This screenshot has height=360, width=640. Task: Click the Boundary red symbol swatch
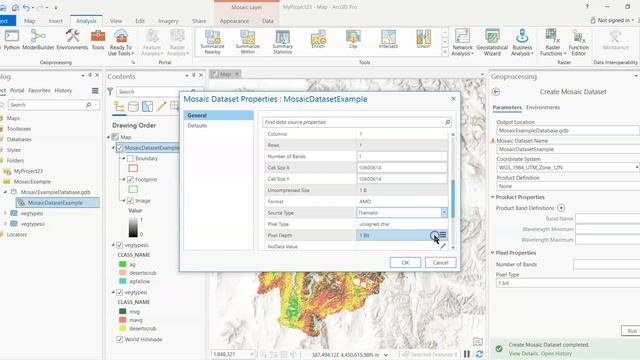(133, 168)
